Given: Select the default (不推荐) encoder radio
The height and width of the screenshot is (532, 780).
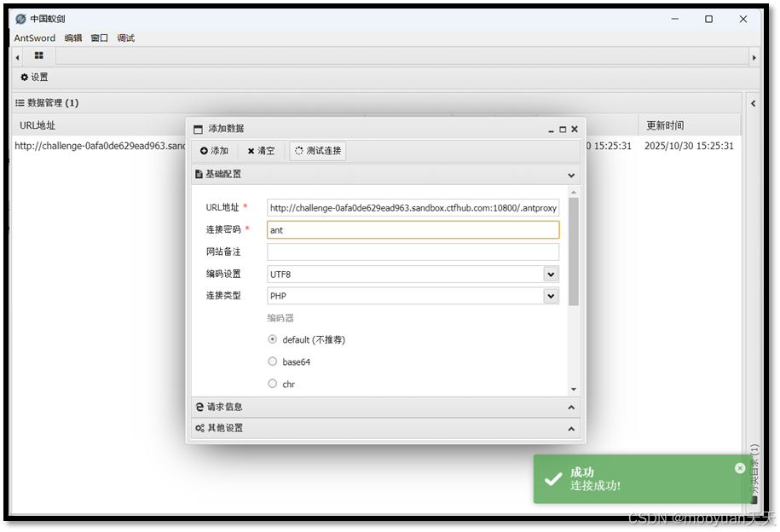Looking at the screenshot, I should (273, 339).
